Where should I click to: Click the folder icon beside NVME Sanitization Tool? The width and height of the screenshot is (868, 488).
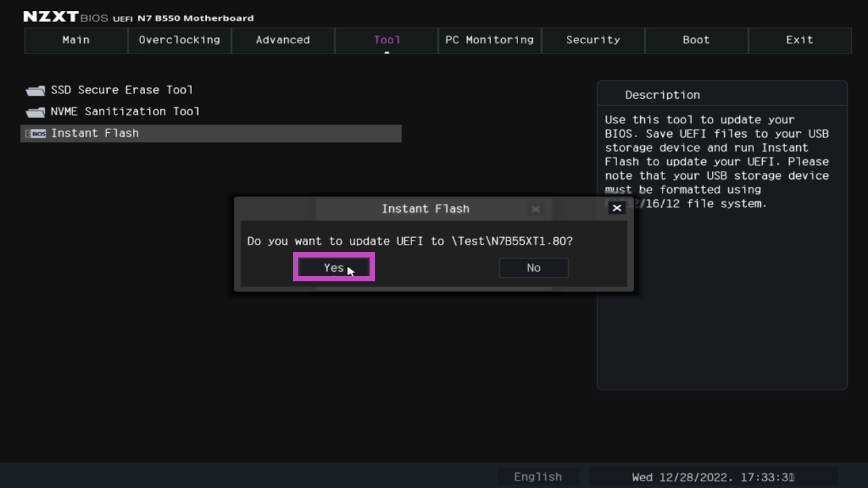click(35, 113)
